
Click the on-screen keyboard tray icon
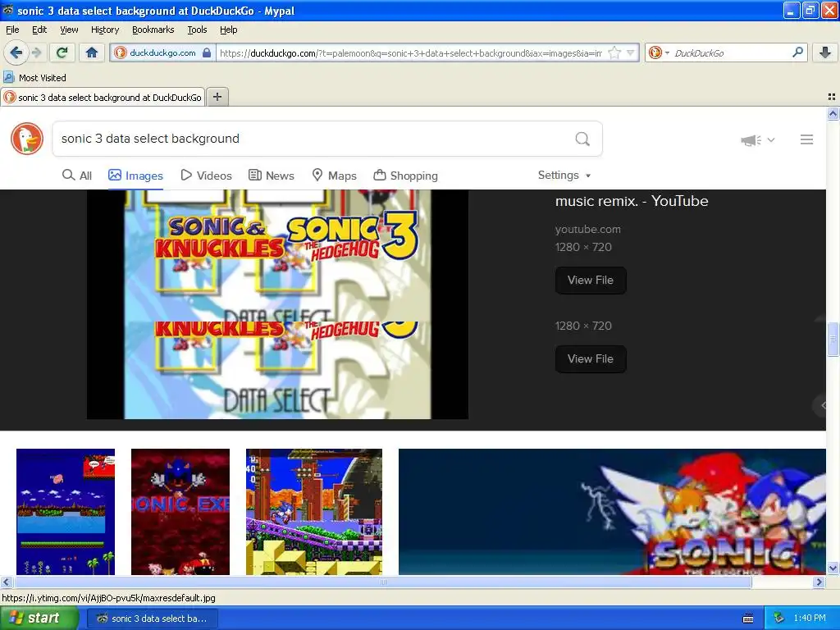pyautogui.click(x=748, y=619)
